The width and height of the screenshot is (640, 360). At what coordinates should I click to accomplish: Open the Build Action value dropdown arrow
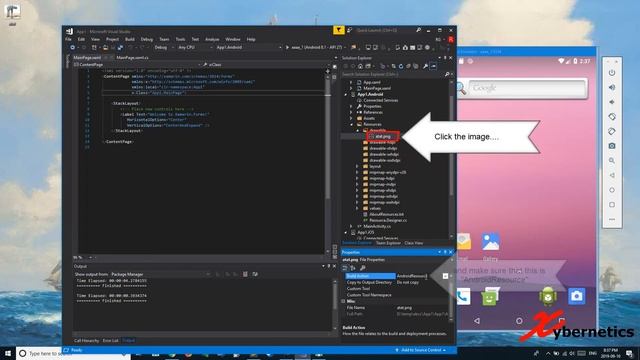point(445,276)
